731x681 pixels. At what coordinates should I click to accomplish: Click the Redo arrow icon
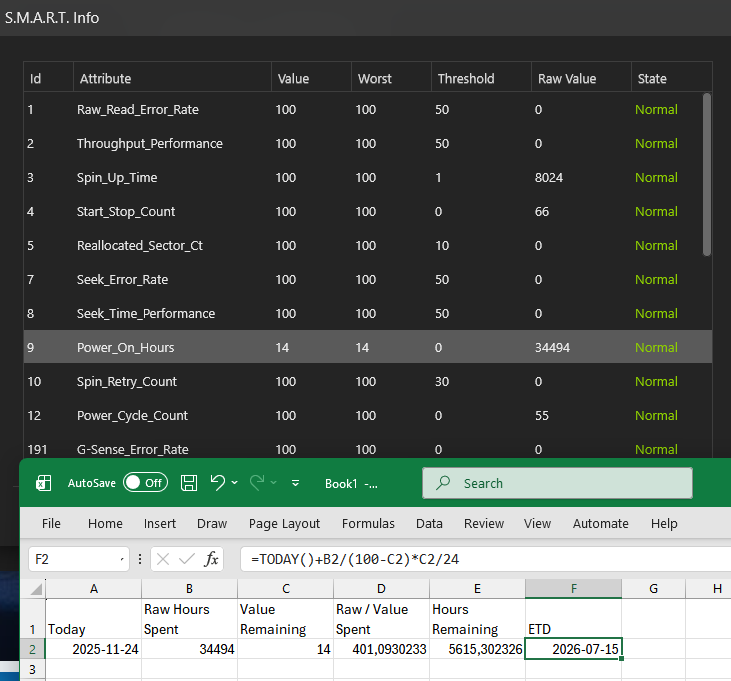pyautogui.click(x=257, y=482)
